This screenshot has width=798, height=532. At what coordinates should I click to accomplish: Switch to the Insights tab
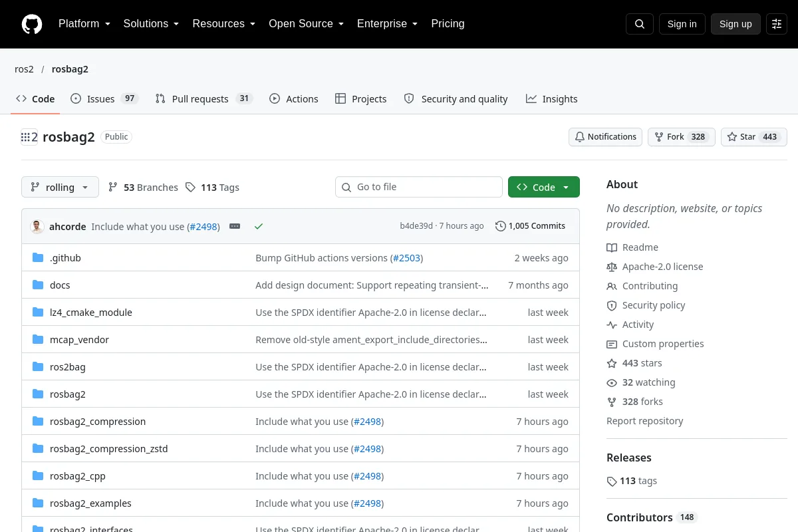tap(552, 98)
